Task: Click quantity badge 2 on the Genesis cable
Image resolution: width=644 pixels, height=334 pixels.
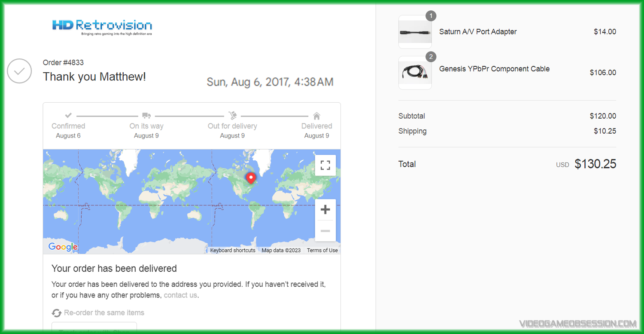Action: click(431, 57)
